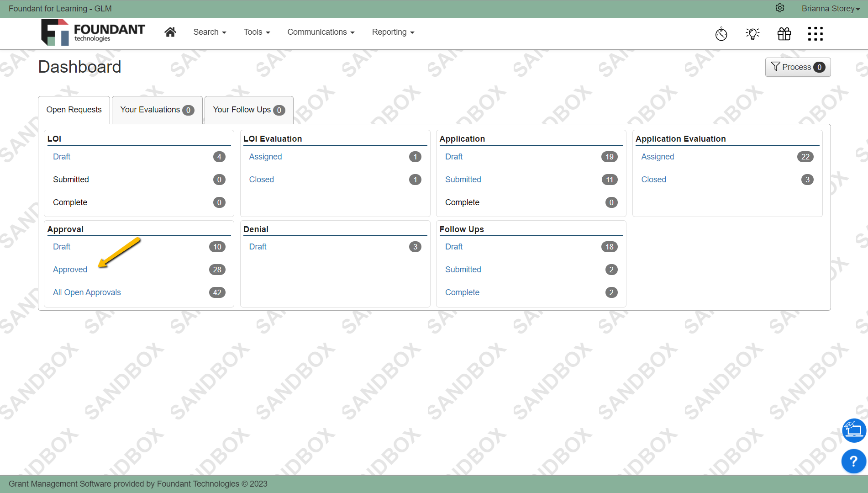The image size is (868, 493).
Task: Open the e-learning graduation cap widget
Action: tap(853, 430)
